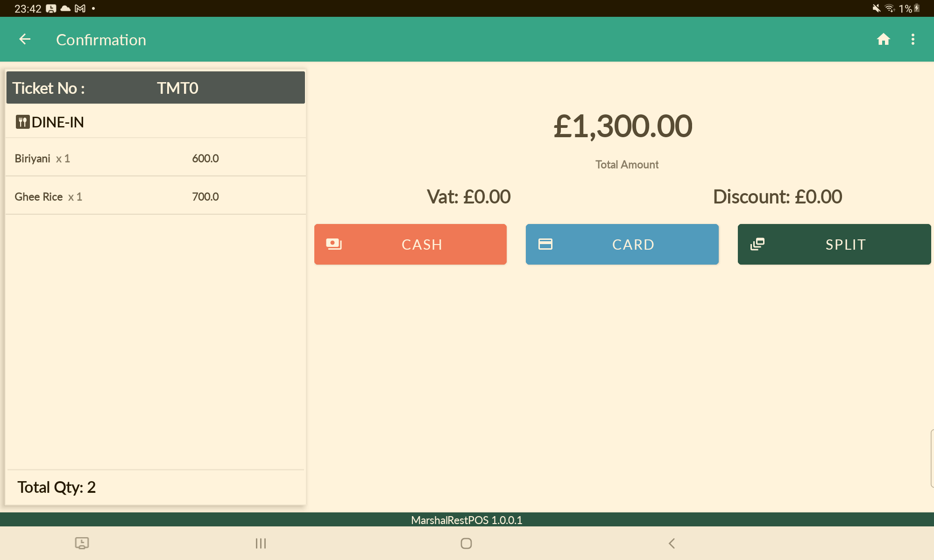
Task: Tap the screen capture taskbar icon
Action: [82, 543]
